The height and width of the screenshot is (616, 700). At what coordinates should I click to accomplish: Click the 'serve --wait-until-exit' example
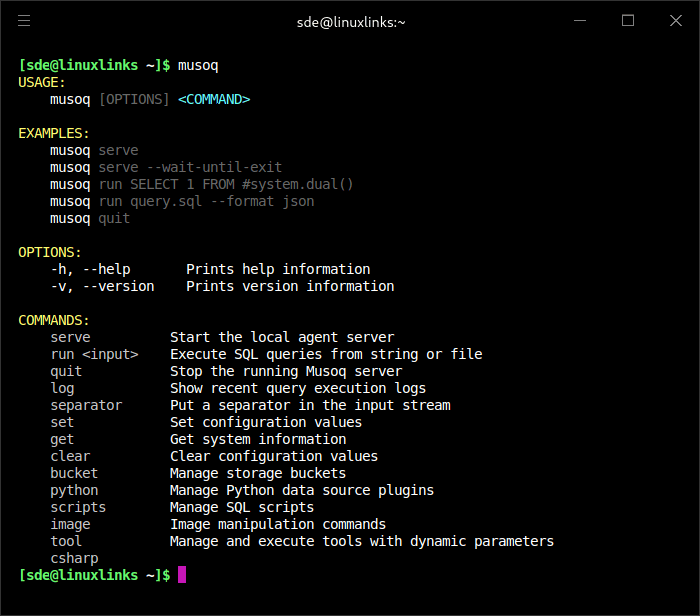[190, 167]
